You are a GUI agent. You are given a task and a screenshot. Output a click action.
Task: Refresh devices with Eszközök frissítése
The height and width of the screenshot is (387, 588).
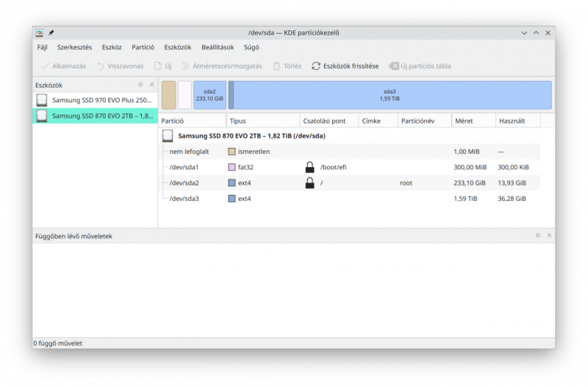(345, 66)
